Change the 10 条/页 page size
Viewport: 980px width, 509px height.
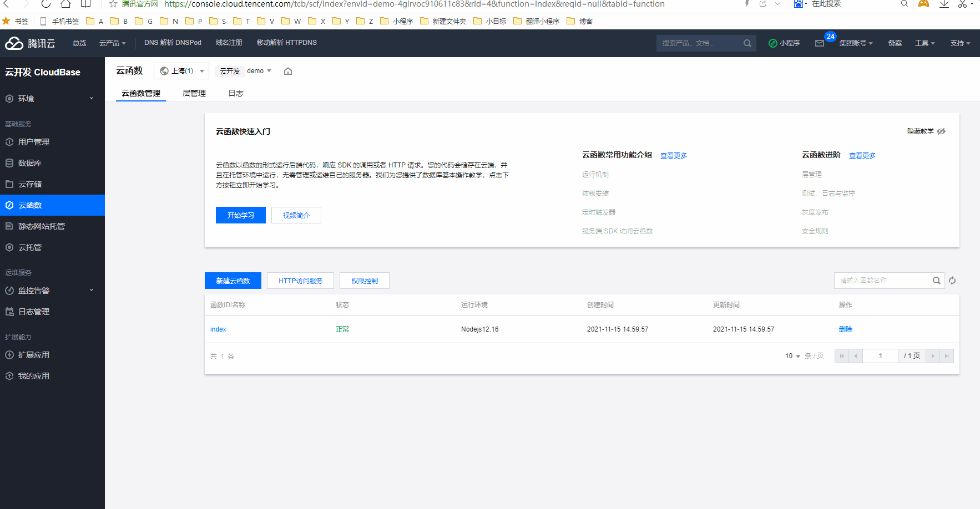pos(792,356)
